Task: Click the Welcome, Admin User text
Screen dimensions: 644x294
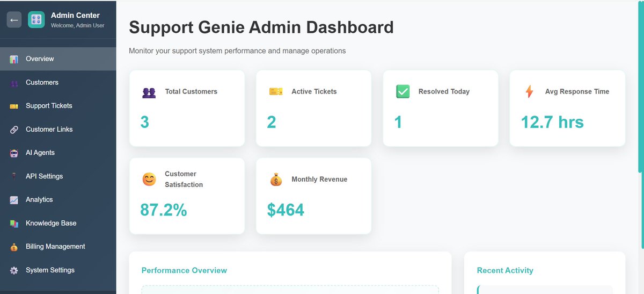Action: (x=78, y=25)
